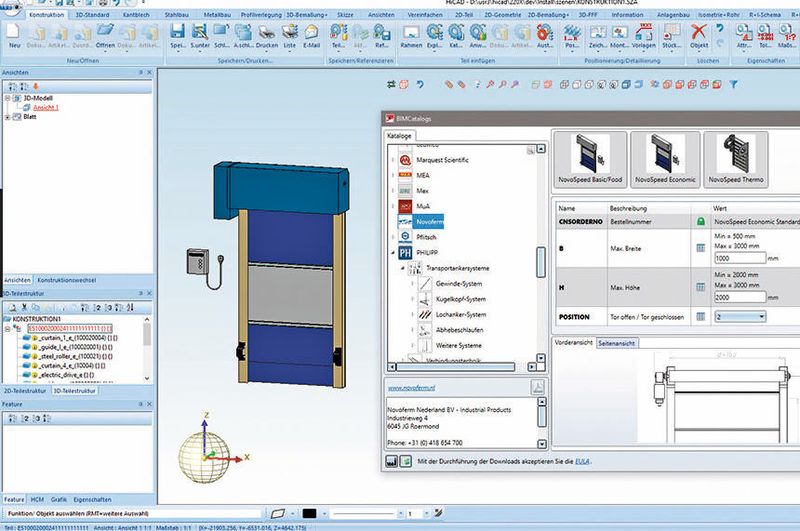Viewport: 800px width, 531px height.
Task: Click the table icon next to Max. Breite
Action: (x=701, y=248)
